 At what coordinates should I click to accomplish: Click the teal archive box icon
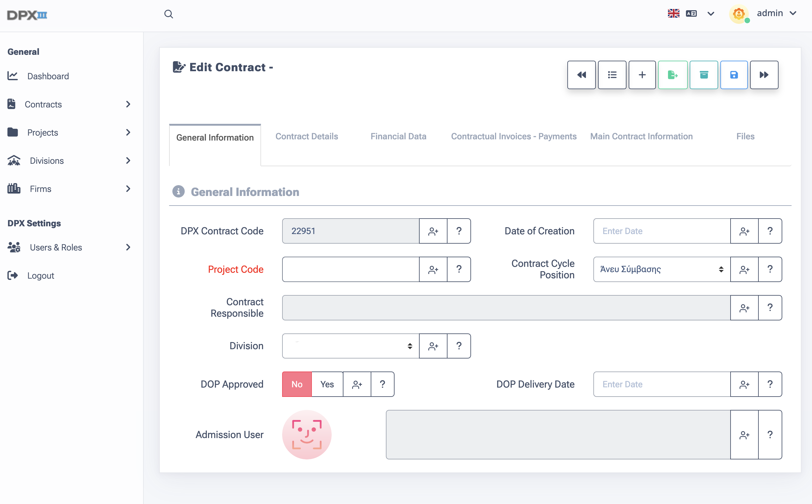point(704,75)
